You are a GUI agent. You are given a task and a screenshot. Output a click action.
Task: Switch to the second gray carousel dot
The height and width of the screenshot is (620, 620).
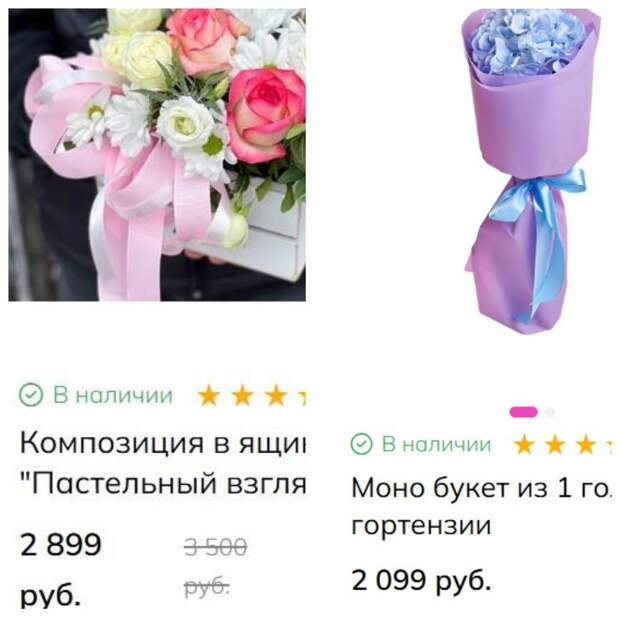pyautogui.click(x=550, y=412)
